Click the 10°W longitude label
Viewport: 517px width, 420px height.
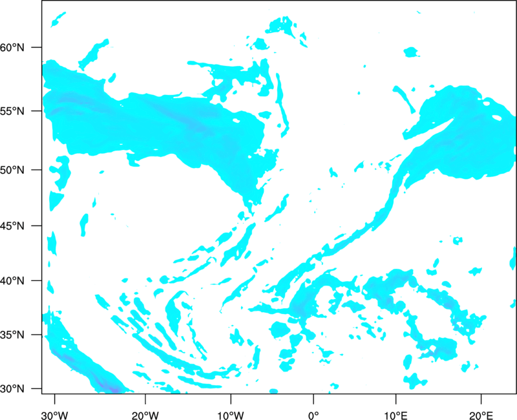pyautogui.click(x=231, y=415)
